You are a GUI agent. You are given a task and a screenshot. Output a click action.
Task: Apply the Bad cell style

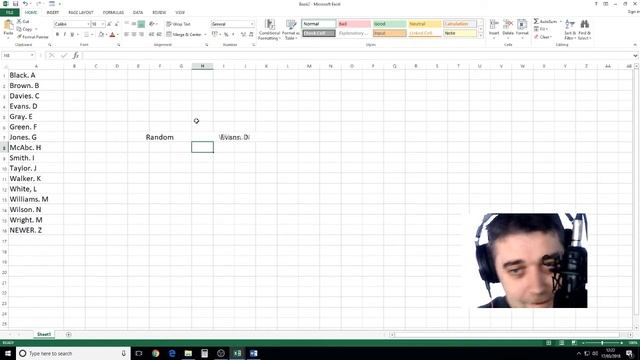click(354, 24)
